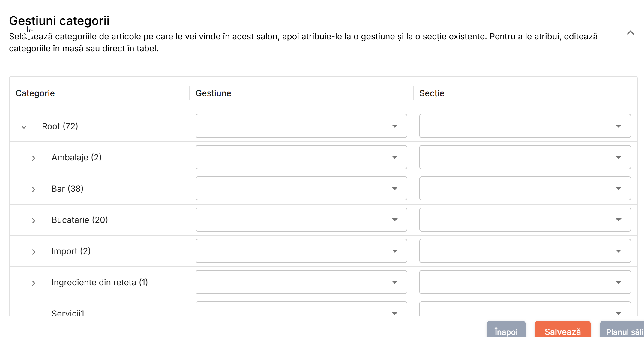Open the Planul sălii button

pos(622,329)
